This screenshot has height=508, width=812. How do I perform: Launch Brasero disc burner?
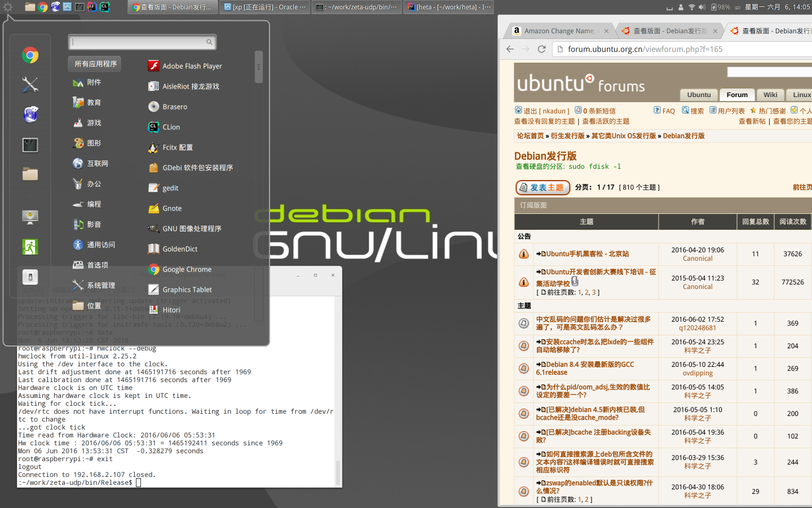(167, 107)
